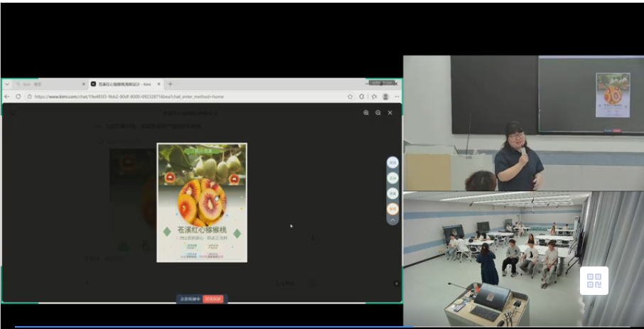Screen dimensions: 644x329
Task: Open the QR code button
Action: tap(594, 281)
